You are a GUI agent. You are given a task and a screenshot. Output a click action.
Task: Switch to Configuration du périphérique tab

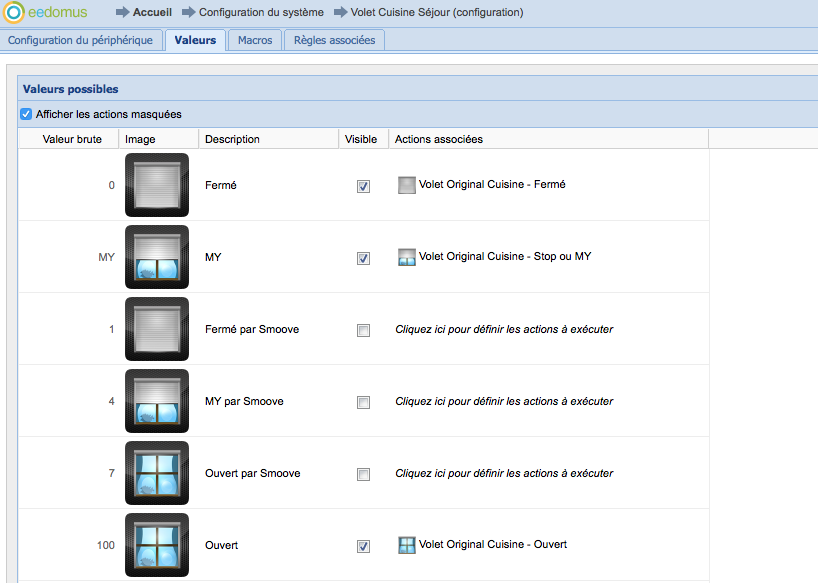click(81, 40)
